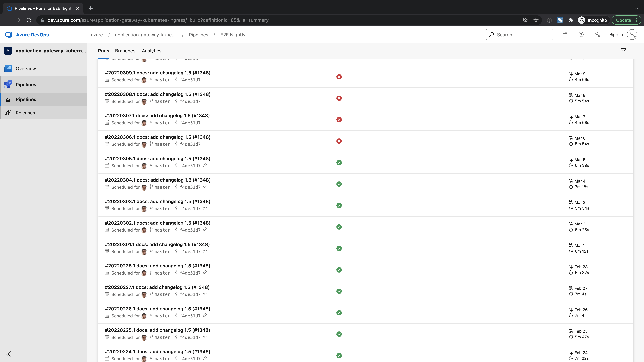Open the failed status icon on run #20220309.1
Viewport: 644px width, 362px height.
click(x=339, y=77)
